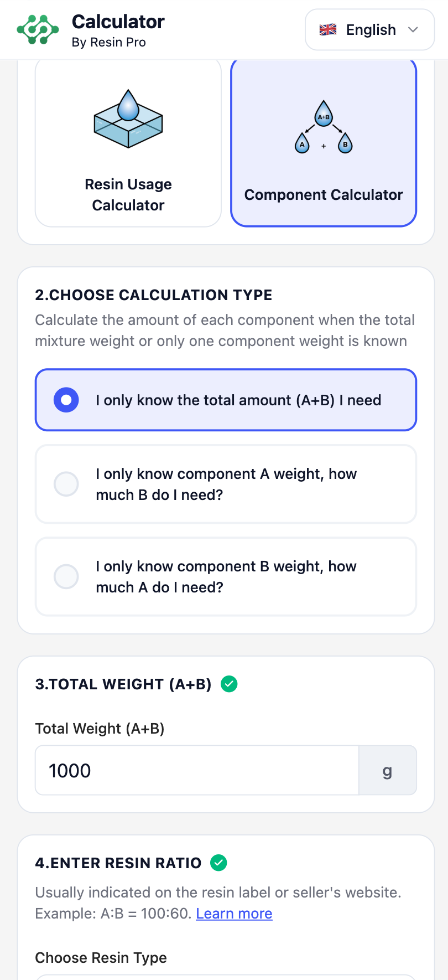Click the Total Weight (A+B) field label

coord(100,729)
